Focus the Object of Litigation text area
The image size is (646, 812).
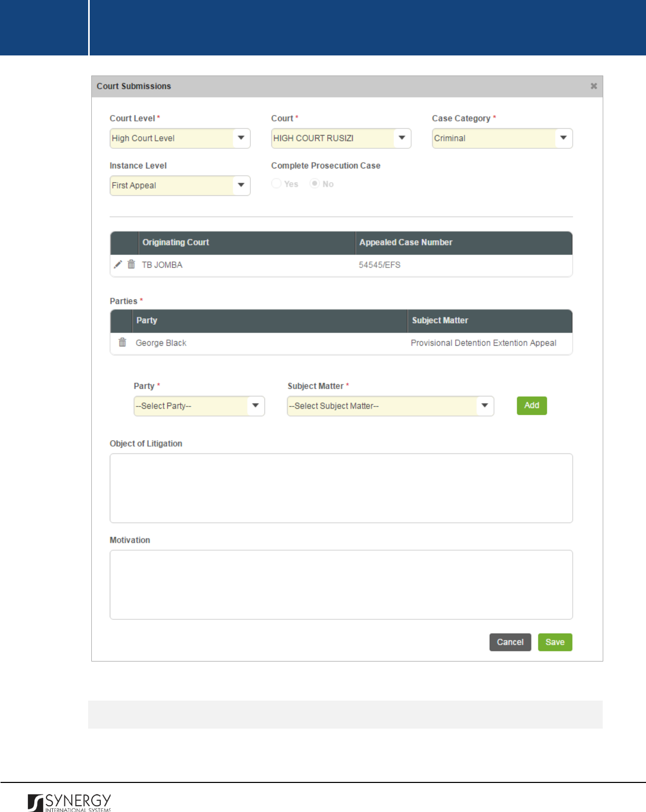(x=341, y=488)
